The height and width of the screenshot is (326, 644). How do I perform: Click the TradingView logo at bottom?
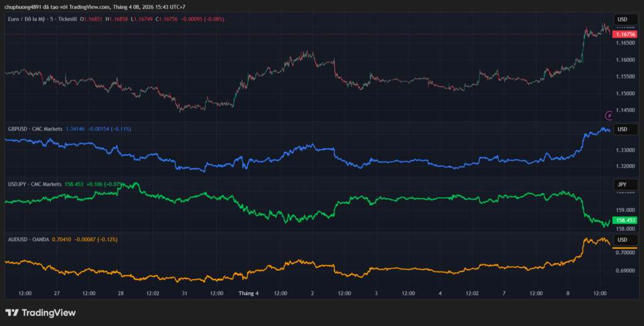[40, 313]
